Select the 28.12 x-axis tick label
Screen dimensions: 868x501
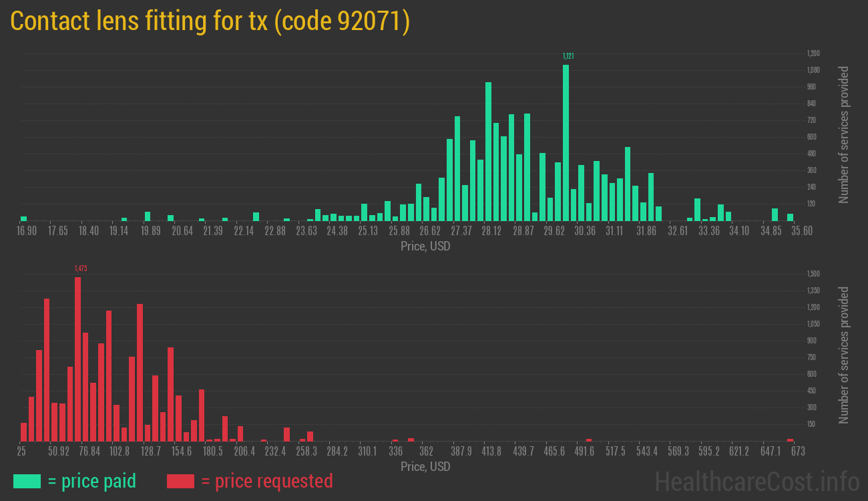tap(491, 231)
